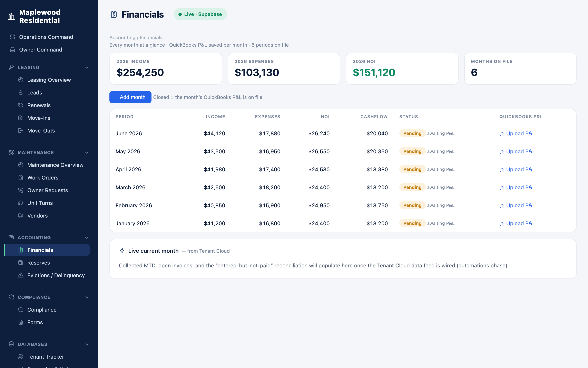Click the Pending badge for June 2026
The height and width of the screenshot is (368, 588).
point(412,133)
